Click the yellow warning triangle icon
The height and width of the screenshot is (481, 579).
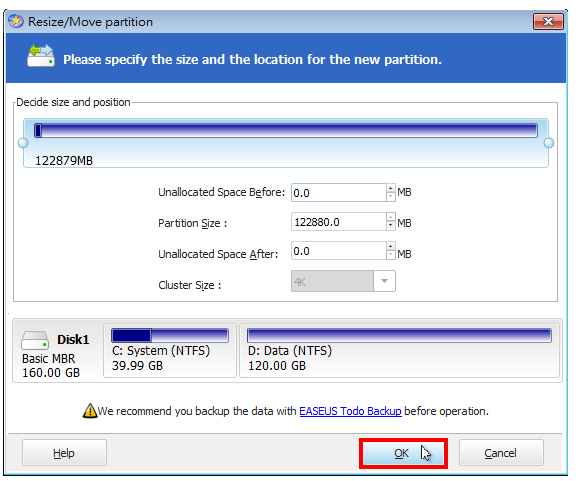pyautogui.click(x=90, y=410)
